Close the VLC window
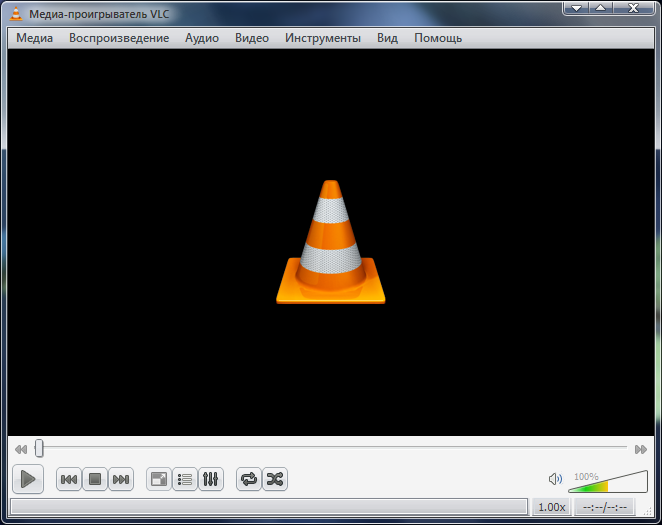 633,8
